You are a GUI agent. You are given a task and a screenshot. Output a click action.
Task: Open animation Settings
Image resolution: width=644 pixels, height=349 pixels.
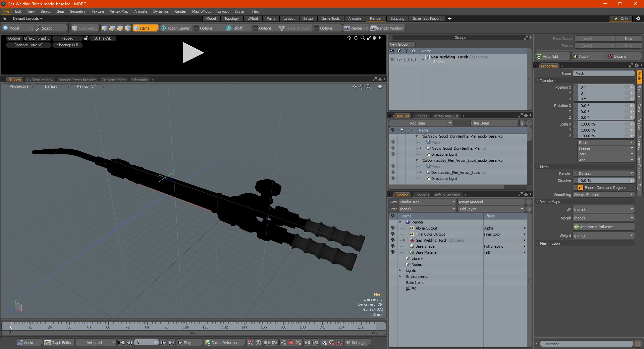pos(358,343)
